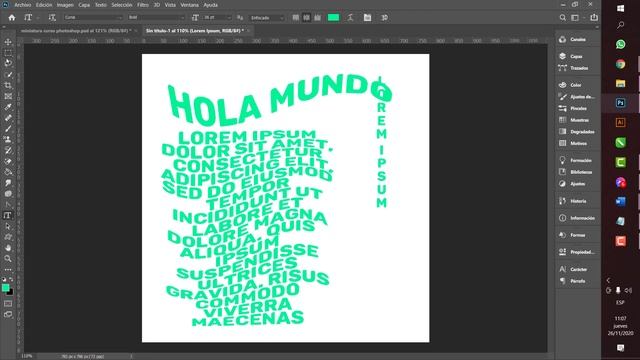Align text right
Viewport: 640px width, 360px height.
(x=317, y=18)
